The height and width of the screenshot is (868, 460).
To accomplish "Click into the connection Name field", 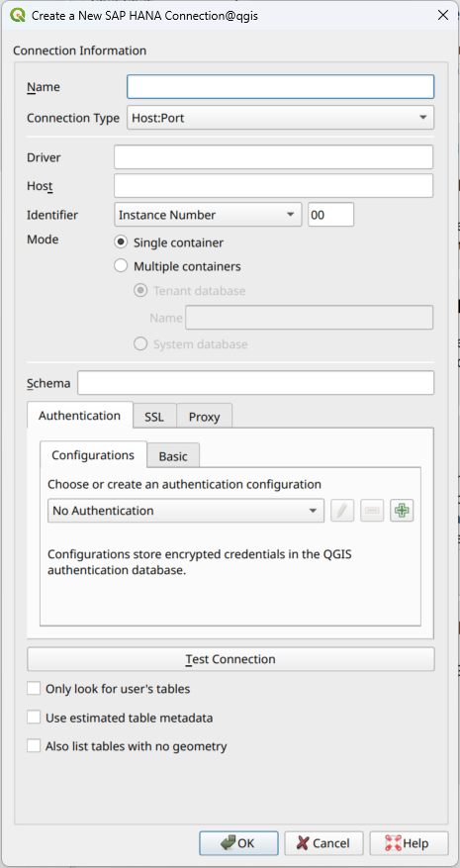I will 281,87.
